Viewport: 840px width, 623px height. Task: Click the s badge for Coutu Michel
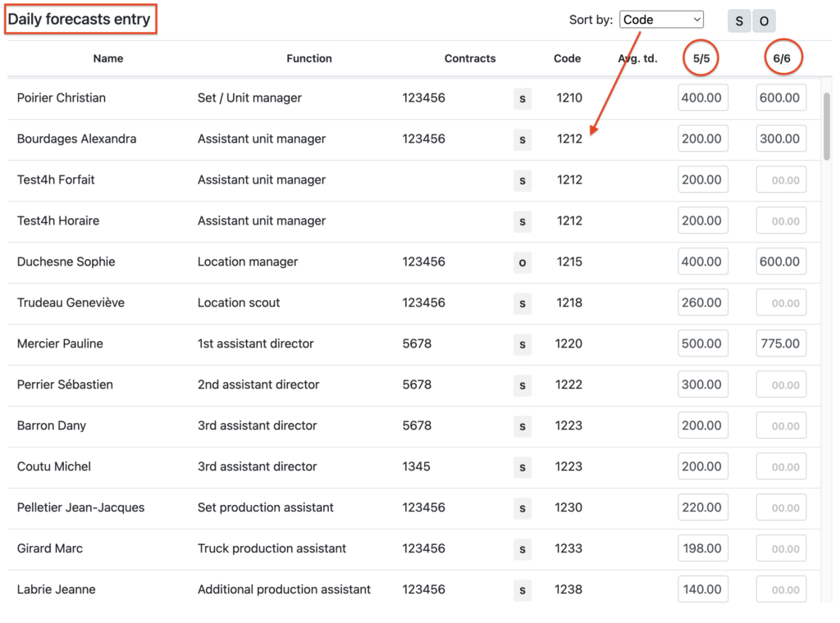(x=523, y=467)
